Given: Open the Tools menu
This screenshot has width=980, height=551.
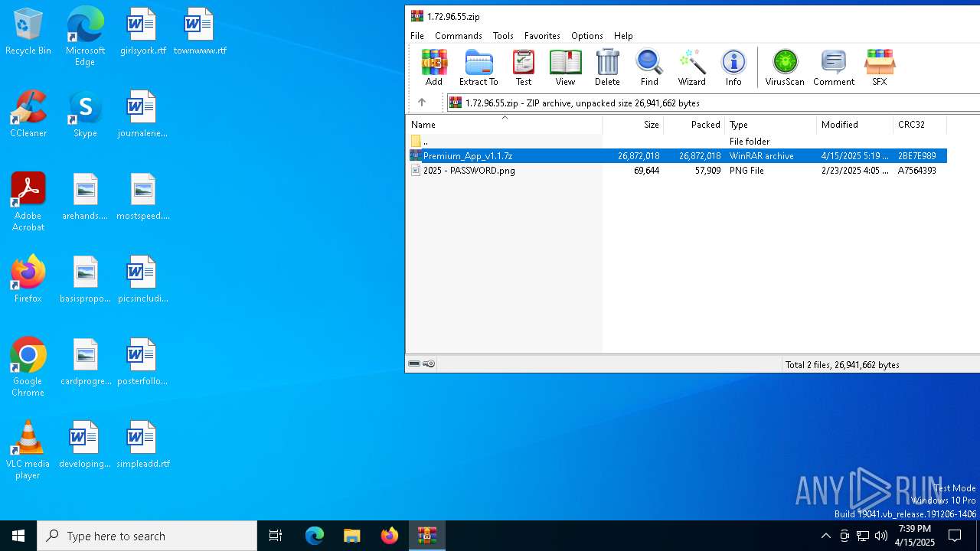Looking at the screenshot, I should (x=503, y=36).
